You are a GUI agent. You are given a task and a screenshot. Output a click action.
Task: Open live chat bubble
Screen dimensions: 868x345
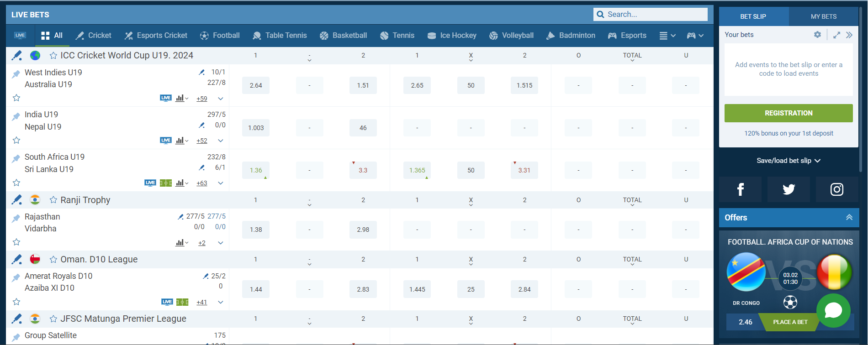click(833, 311)
